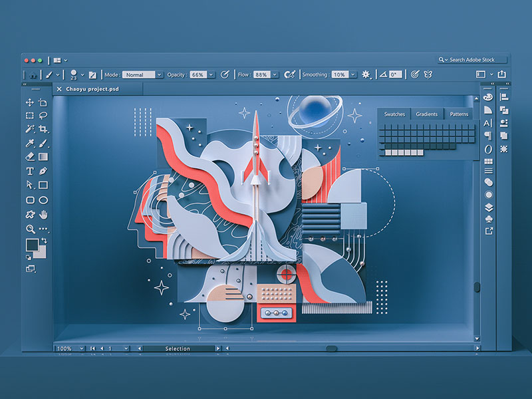Select the Hand tool
This screenshot has width=532, height=399.
(x=43, y=214)
